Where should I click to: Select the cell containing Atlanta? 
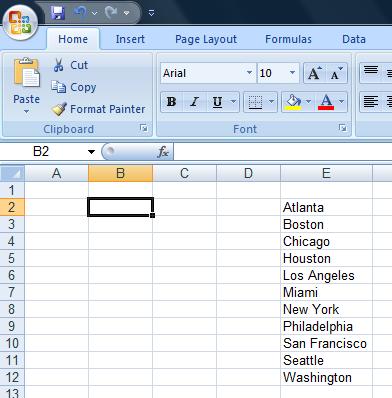click(x=326, y=207)
